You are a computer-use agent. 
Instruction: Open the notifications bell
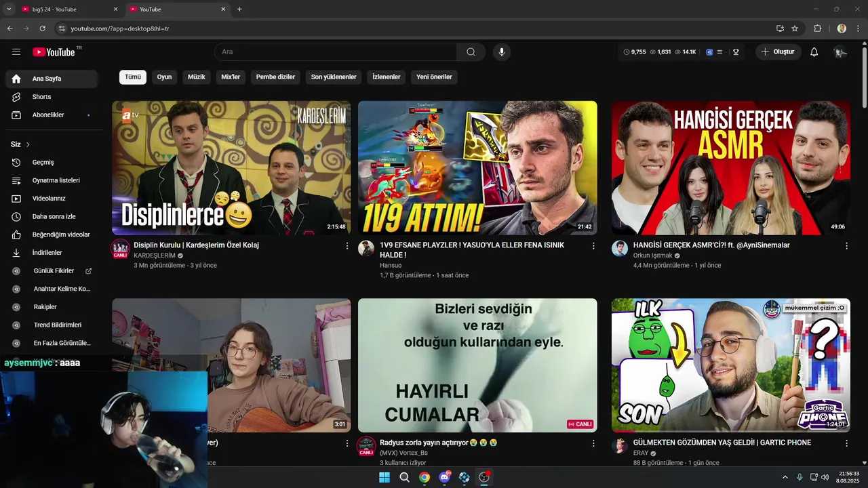pos(814,52)
